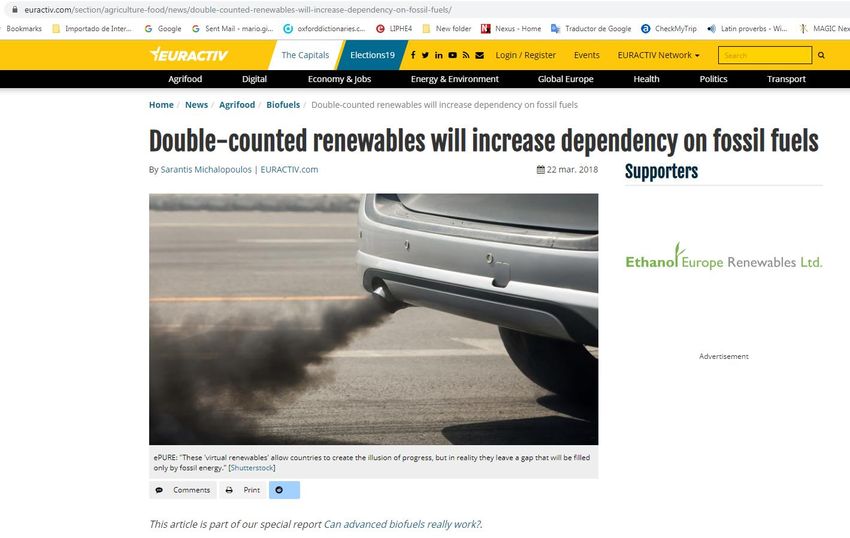Open LIPHE4 bookmark
Image resolution: width=850 pixels, height=538 pixels.
(x=394, y=29)
